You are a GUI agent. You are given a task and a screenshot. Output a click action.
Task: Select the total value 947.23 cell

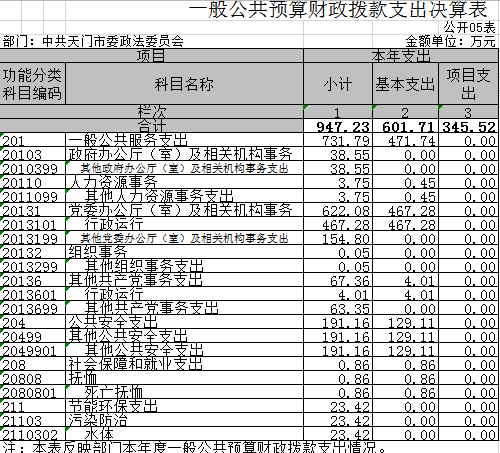coord(338,126)
